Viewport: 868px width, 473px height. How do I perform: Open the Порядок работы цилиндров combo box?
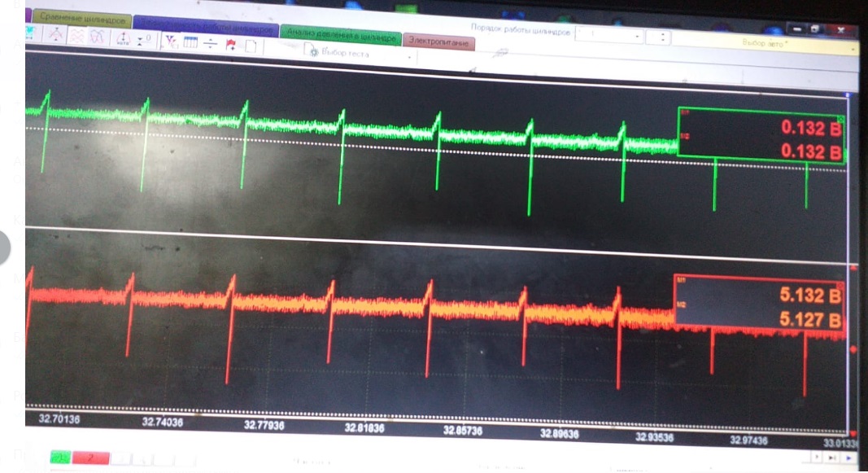609,36
